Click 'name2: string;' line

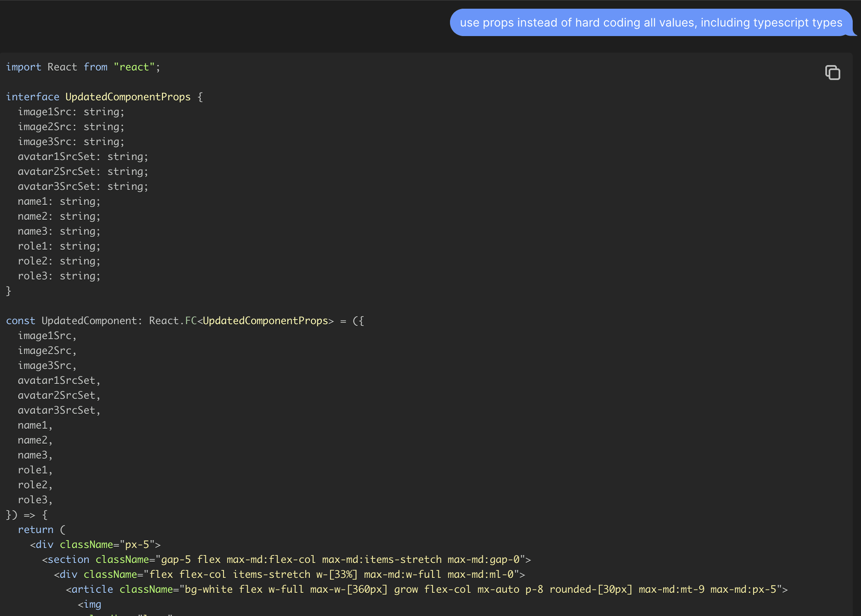(59, 216)
